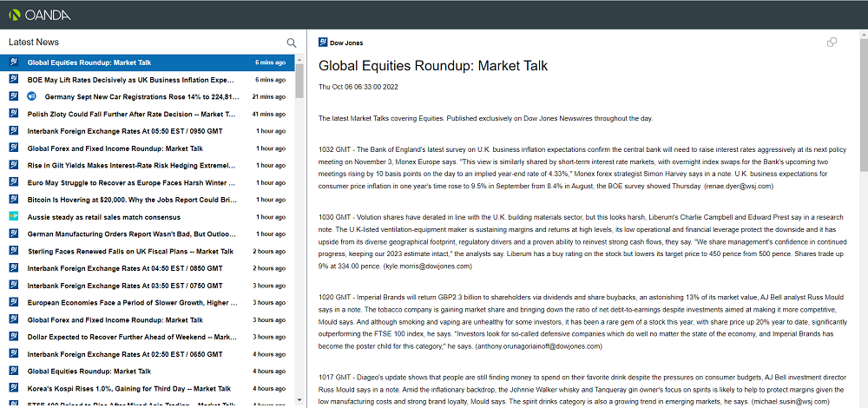
Task: Select 'Interbank Foreign Exchange Rates At 05:50 EST' item
Action: (148, 131)
